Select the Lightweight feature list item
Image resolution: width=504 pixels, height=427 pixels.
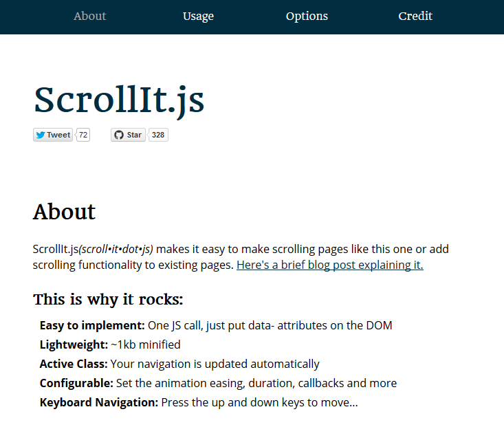[110, 344]
